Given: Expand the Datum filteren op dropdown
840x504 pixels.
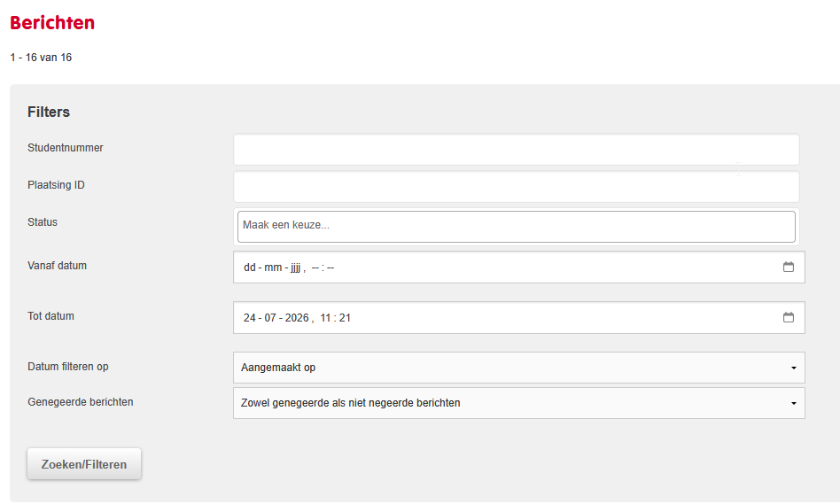Looking at the screenshot, I should 518,368.
